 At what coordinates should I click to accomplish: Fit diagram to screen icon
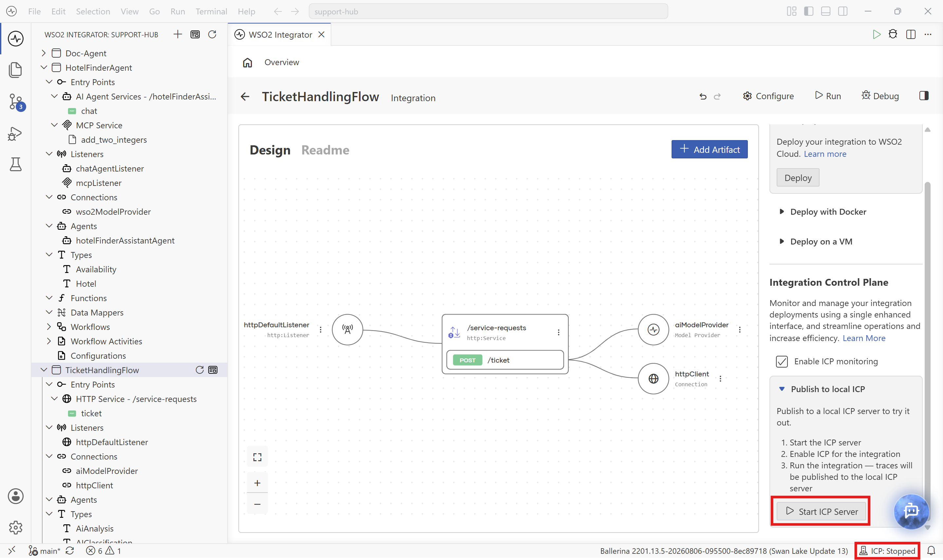point(257,457)
